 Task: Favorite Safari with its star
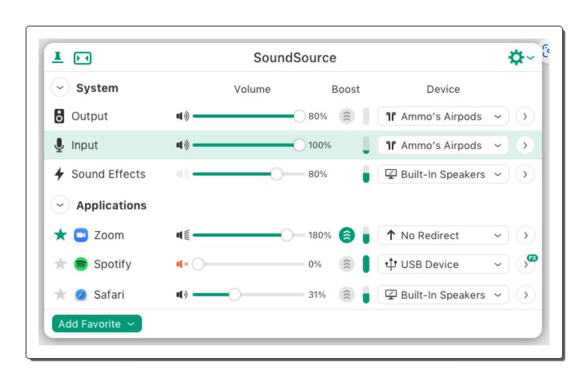60,295
